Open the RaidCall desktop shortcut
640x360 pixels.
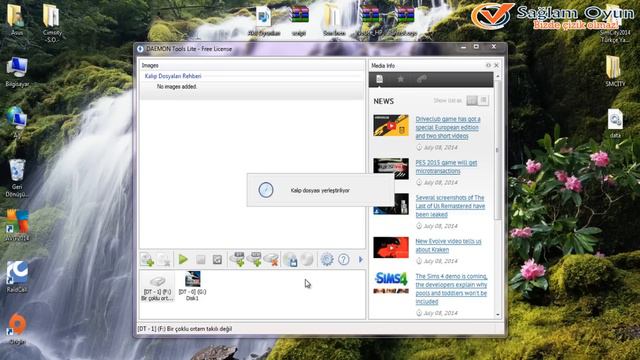coord(17,277)
